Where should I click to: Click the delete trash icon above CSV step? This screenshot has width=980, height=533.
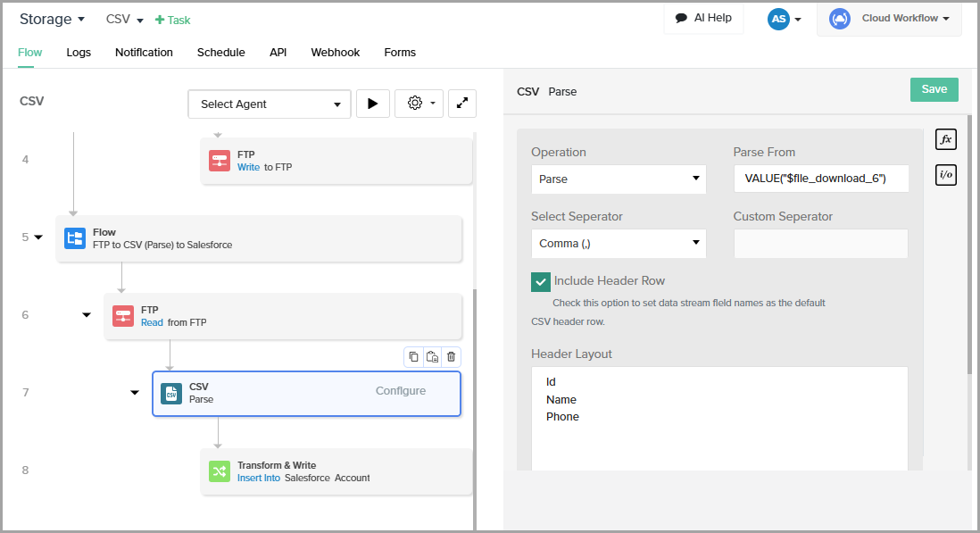point(452,357)
